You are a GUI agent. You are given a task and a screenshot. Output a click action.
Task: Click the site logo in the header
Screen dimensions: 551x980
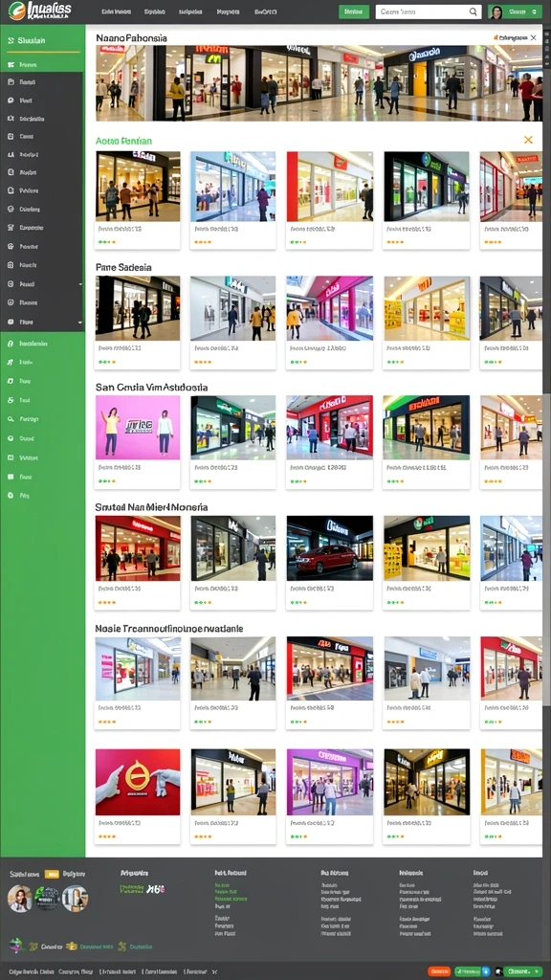tap(39, 11)
